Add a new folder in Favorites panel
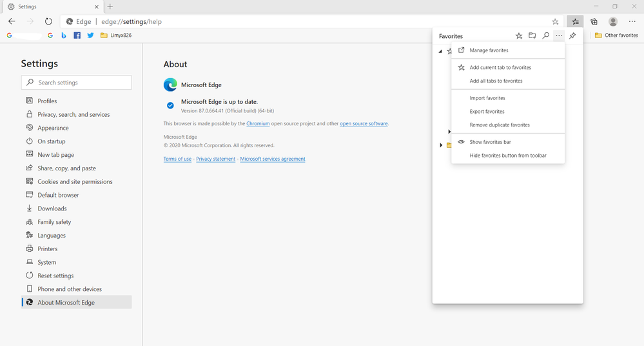Viewport: 644px width, 346px height. (532, 36)
